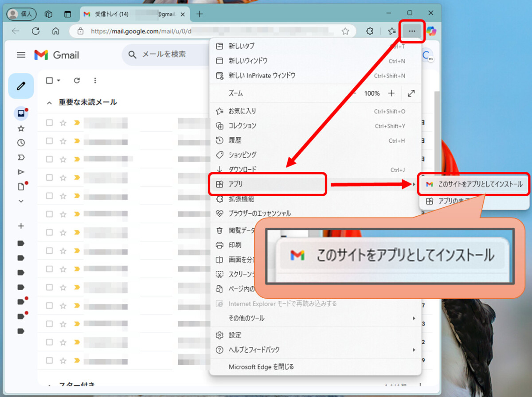Open a new tab with the plus button
This screenshot has height=397, width=532.
click(199, 14)
